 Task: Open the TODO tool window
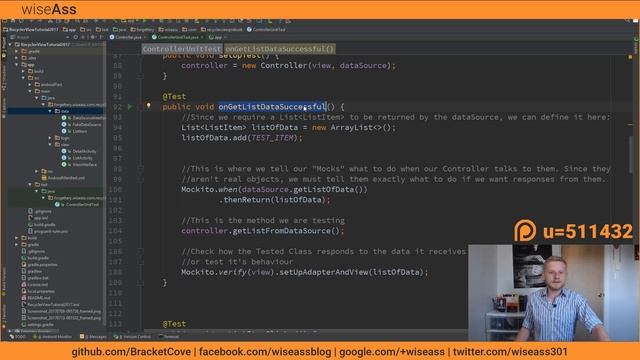(17, 337)
